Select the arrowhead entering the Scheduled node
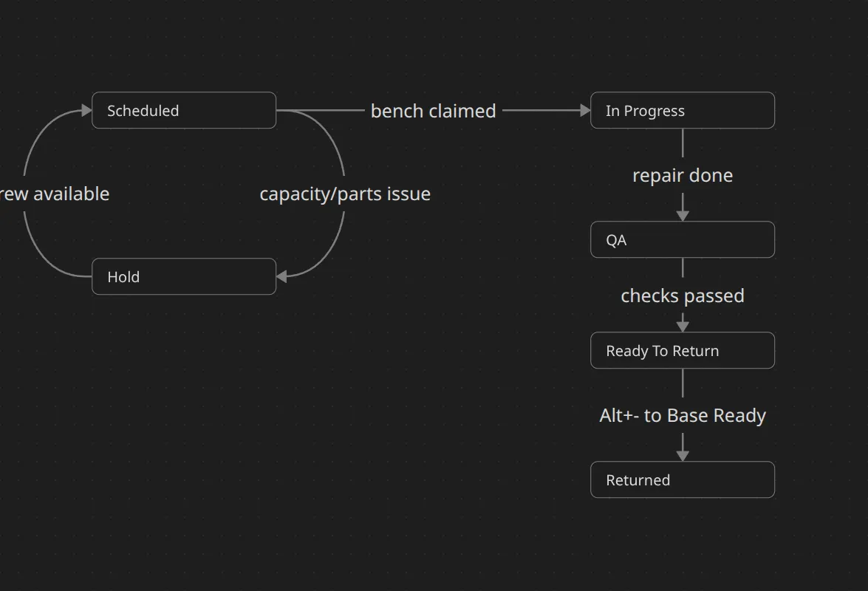This screenshot has height=591, width=868. tap(86, 111)
